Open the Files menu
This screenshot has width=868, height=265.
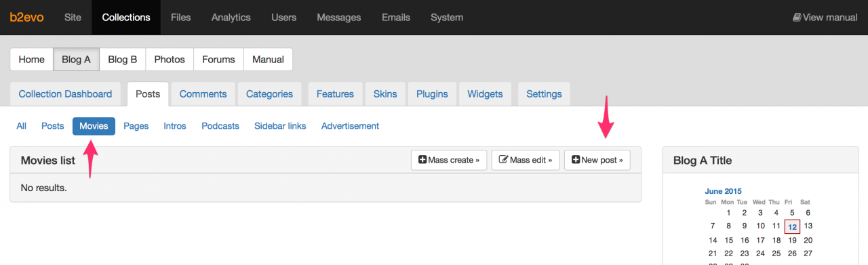point(180,18)
